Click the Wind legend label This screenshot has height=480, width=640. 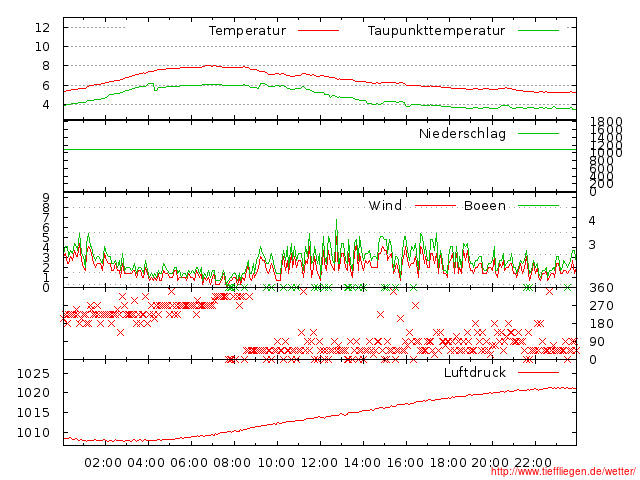click(x=385, y=205)
